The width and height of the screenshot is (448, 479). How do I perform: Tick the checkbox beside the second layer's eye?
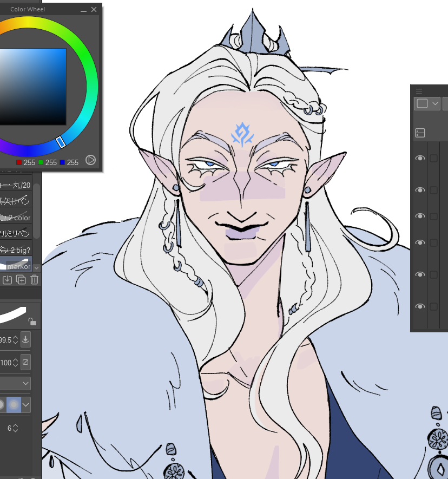(x=433, y=191)
